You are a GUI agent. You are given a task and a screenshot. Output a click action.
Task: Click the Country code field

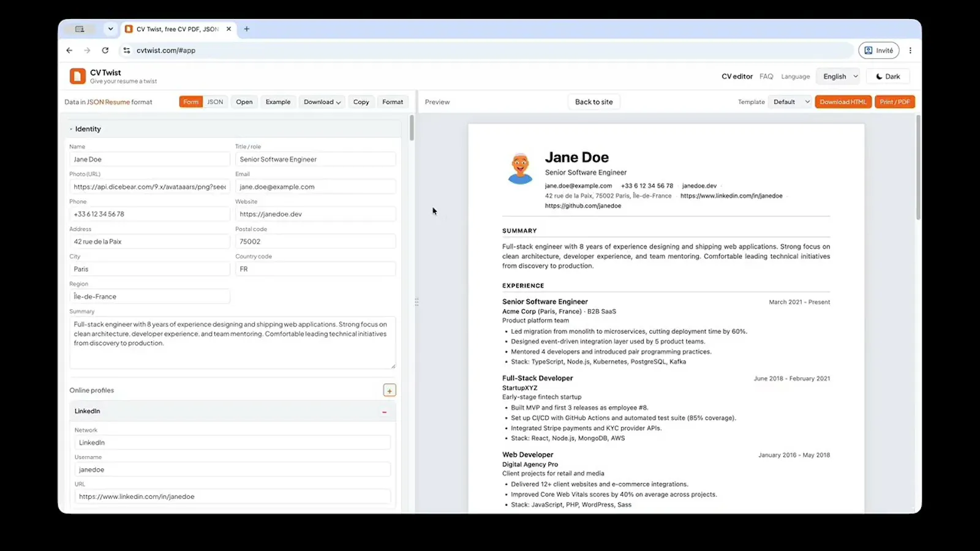coord(315,269)
